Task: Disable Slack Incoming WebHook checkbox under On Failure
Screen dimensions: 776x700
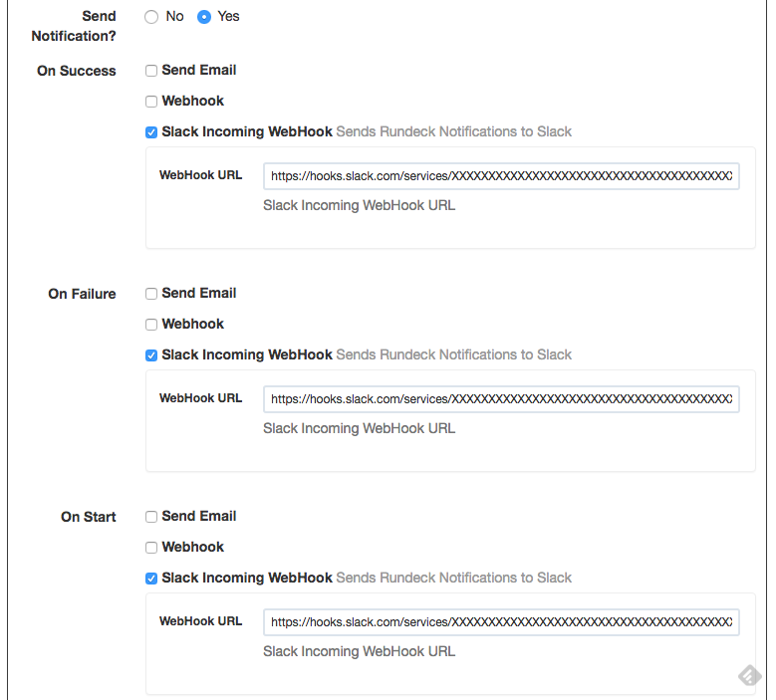Action: coord(151,355)
